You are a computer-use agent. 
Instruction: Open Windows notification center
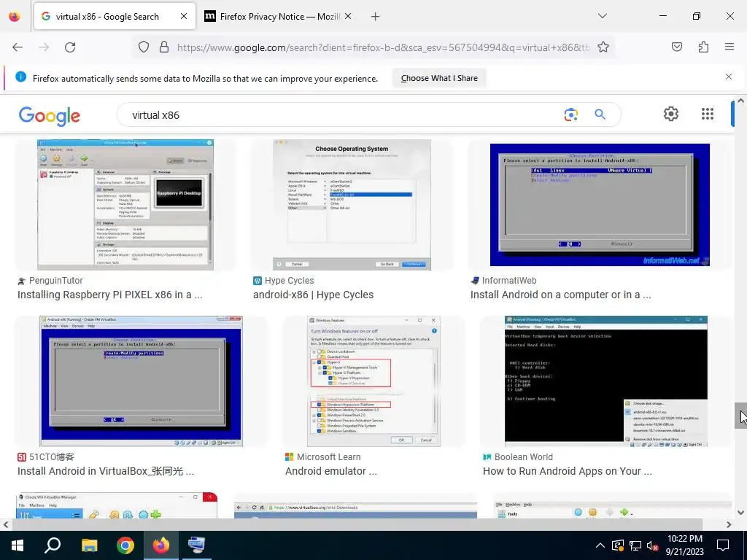[723, 545]
